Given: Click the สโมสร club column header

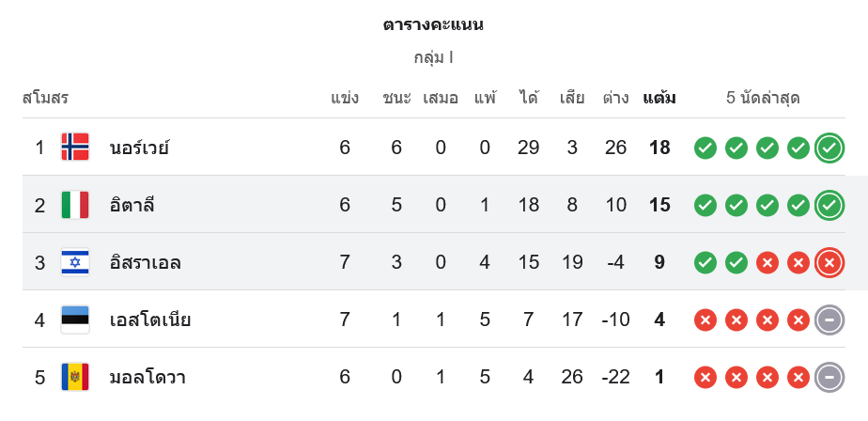Looking at the screenshot, I should 45,98.
